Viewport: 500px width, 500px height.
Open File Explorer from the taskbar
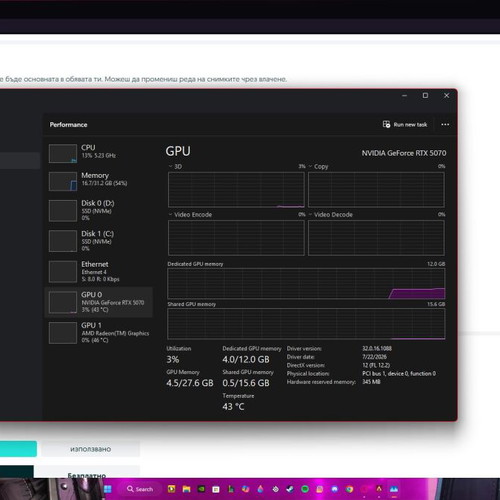click(x=186, y=489)
